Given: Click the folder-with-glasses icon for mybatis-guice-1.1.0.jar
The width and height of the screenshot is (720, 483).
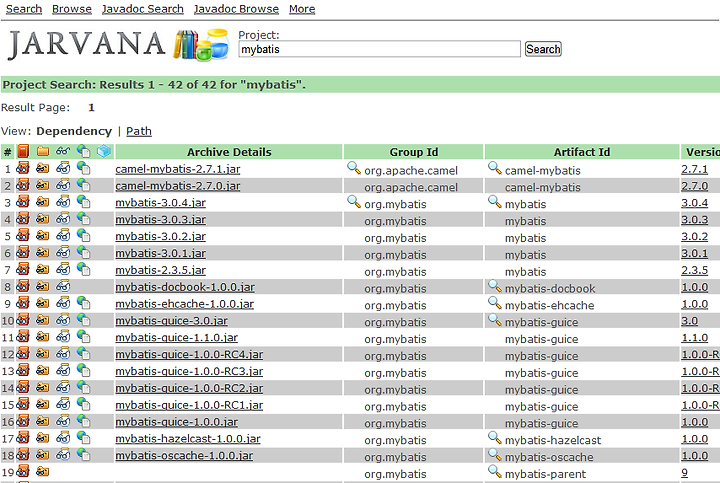Looking at the screenshot, I should coord(43,337).
